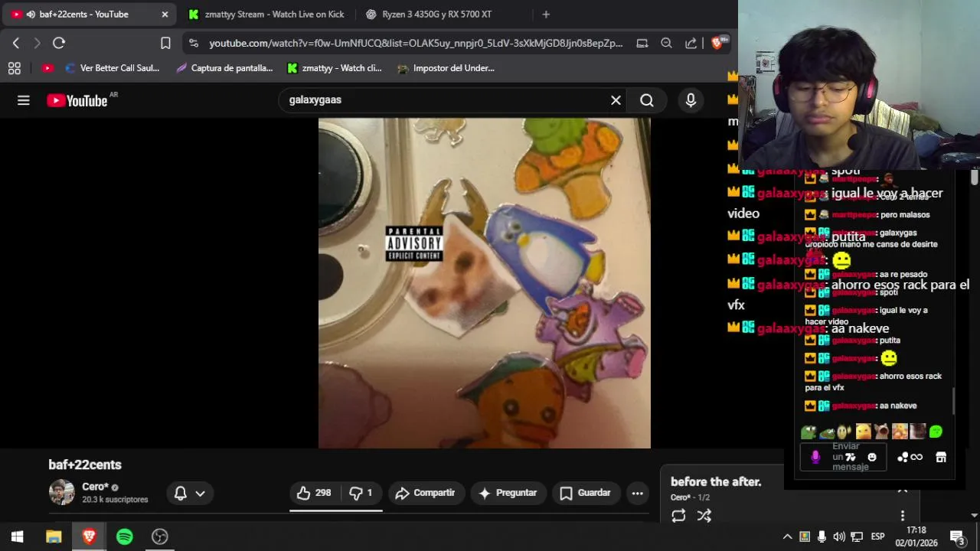Reload the current page
Screen dimensions: 980x551
[59, 44]
